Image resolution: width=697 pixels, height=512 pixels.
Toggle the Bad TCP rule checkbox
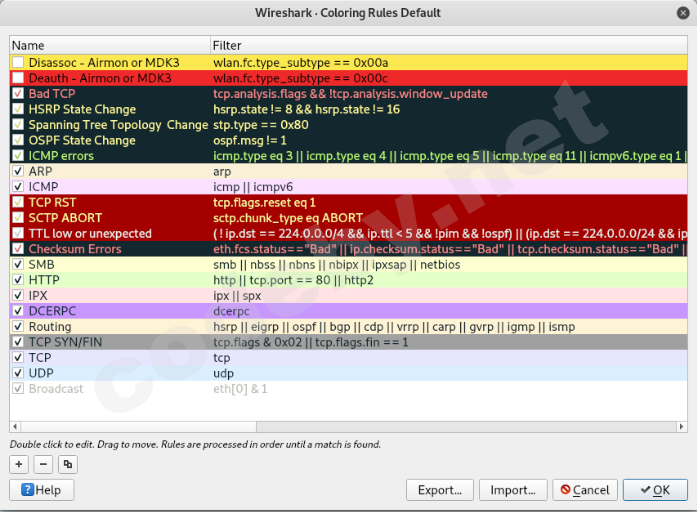(x=18, y=94)
